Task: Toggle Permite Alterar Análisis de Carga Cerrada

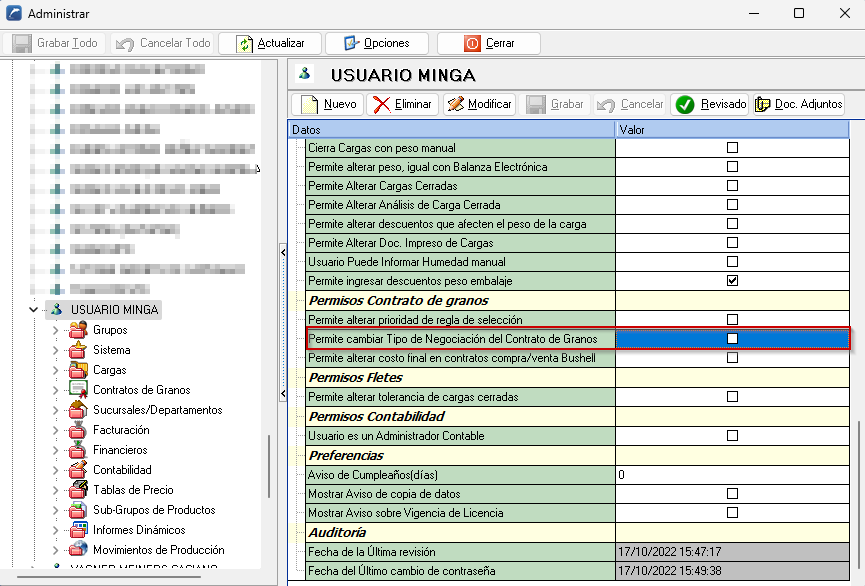Action: (732, 205)
